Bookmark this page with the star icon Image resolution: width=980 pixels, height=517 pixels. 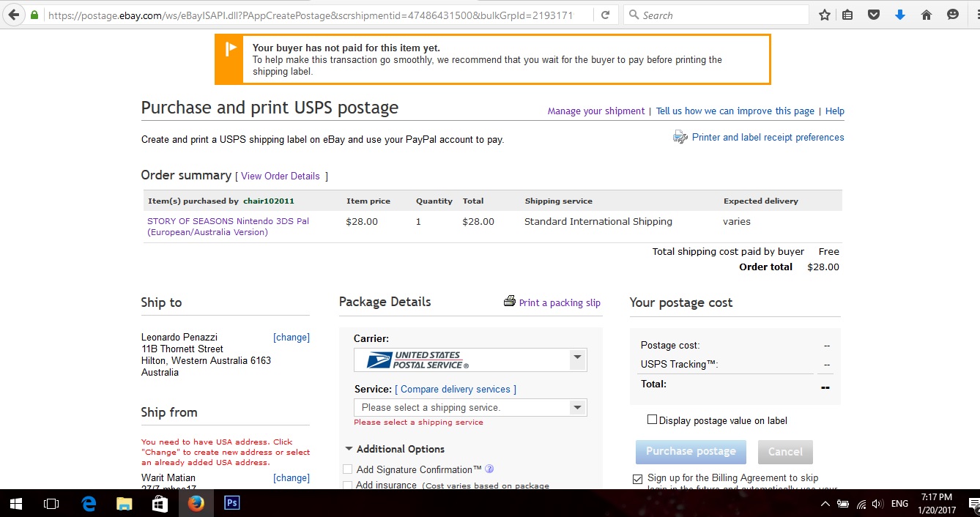click(x=825, y=15)
